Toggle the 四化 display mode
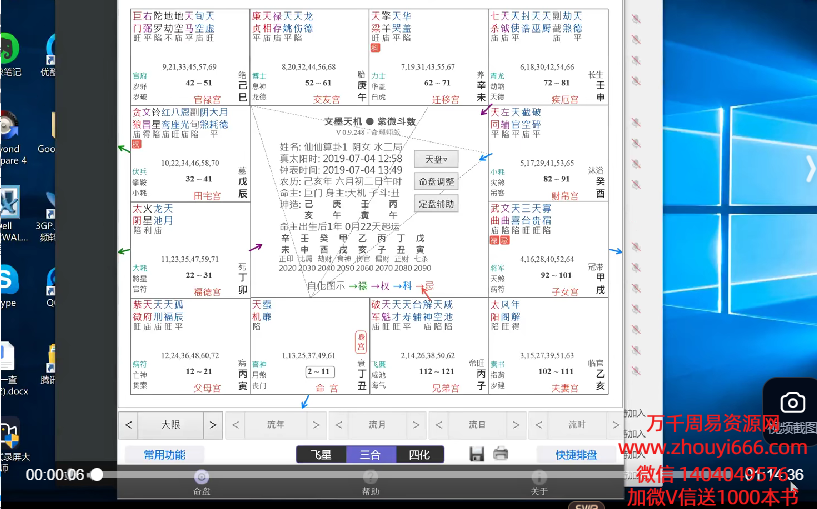The height and width of the screenshot is (509, 817). point(419,455)
